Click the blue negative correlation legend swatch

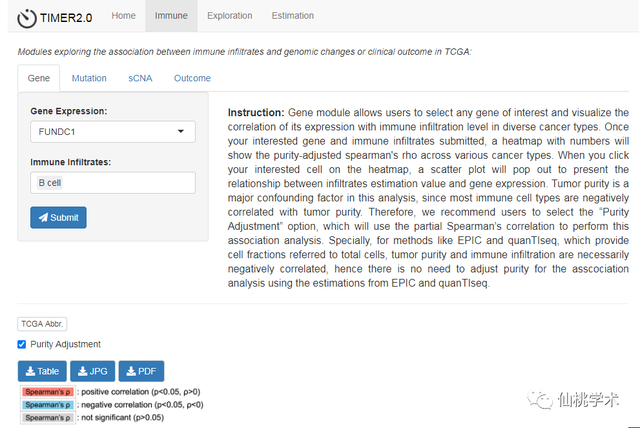(x=45, y=405)
